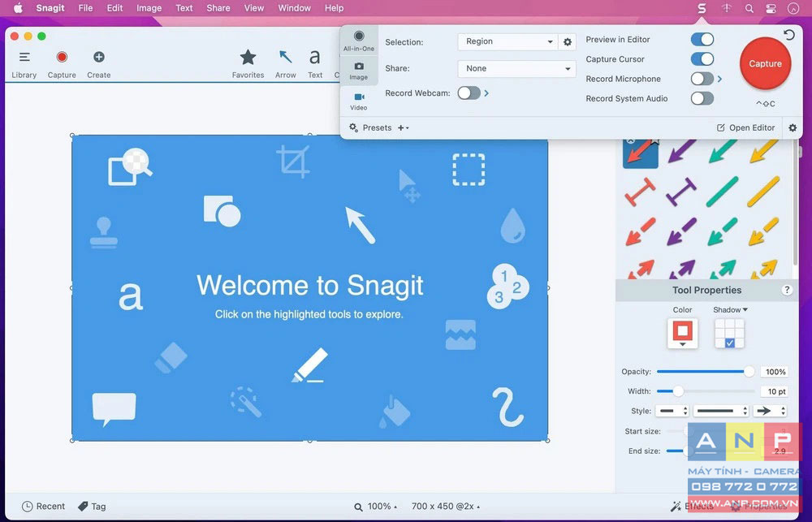This screenshot has width=812, height=522.
Task: Open Spotlight search in the menu bar
Action: click(749, 8)
